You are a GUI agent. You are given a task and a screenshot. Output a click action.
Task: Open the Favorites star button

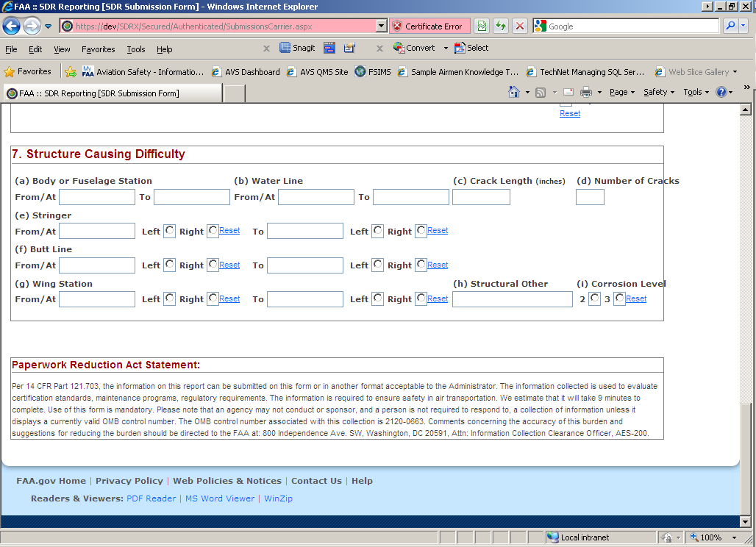28,72
